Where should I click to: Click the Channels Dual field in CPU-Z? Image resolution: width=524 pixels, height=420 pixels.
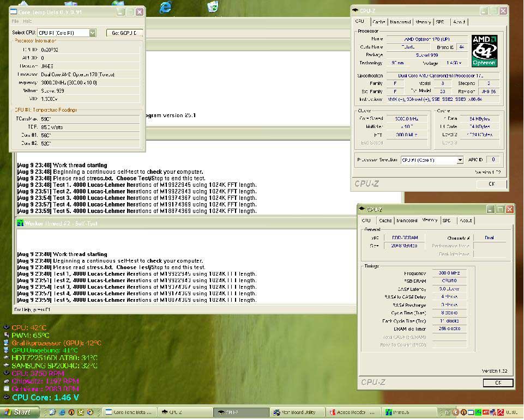click(489, 238)
